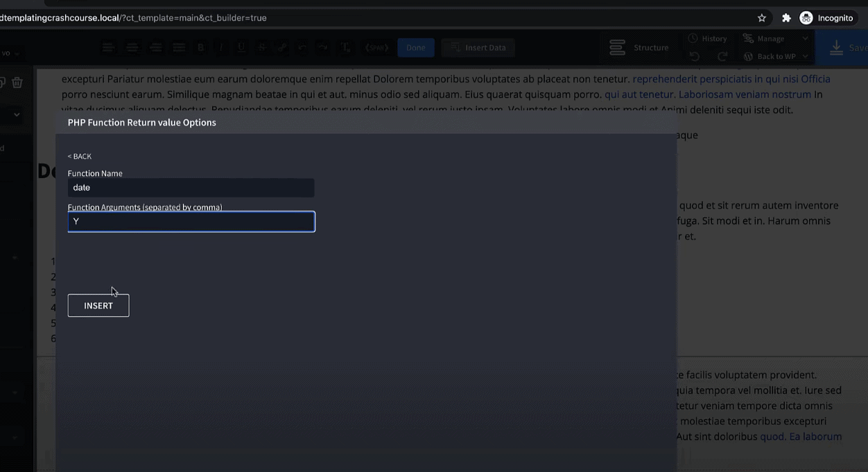Click the bold formatting icon
Viewport: 868px width, 472px height.
tap(201, 48)
